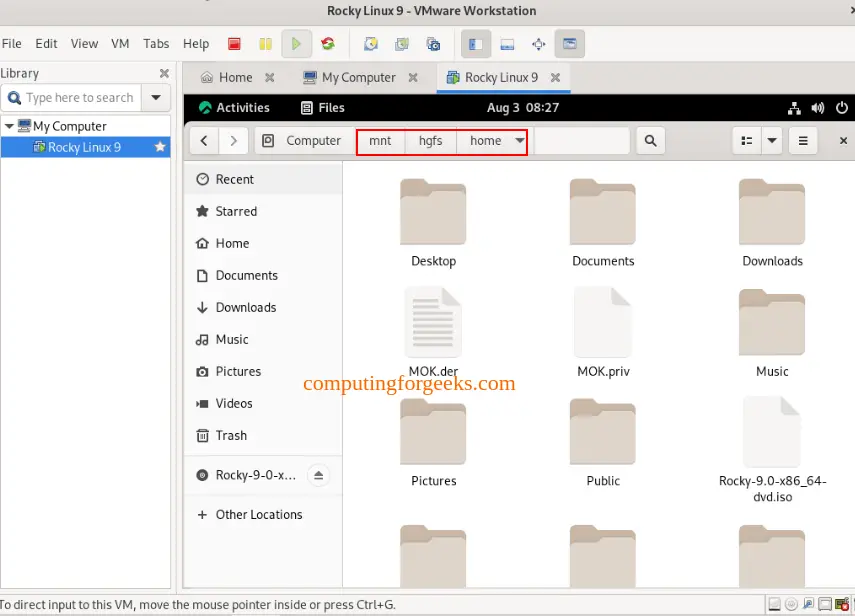The width and height of the screenshot is (855, 616).
Task: Go back in the file manager
Action: pyautogui.click(x=204, y=141)
